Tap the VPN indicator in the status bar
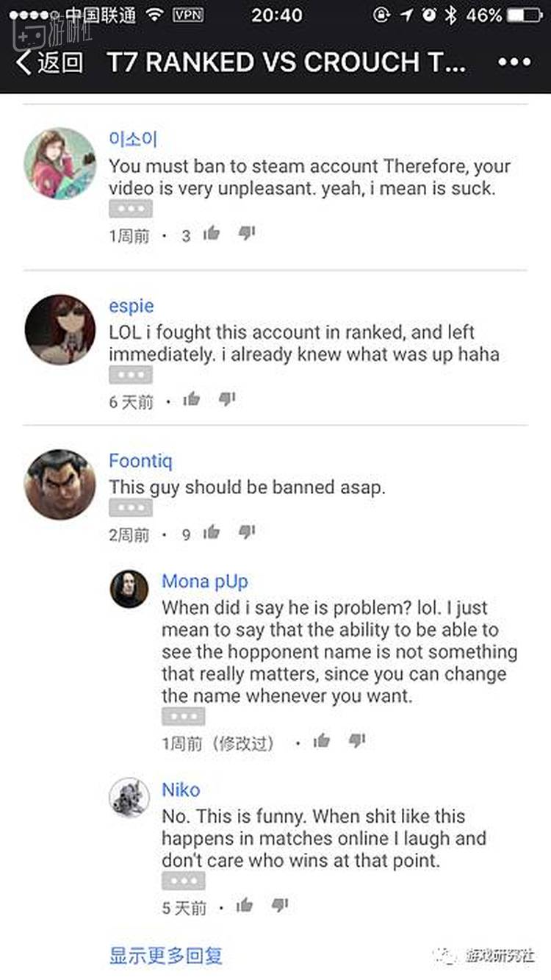 (x=189, y=15)
